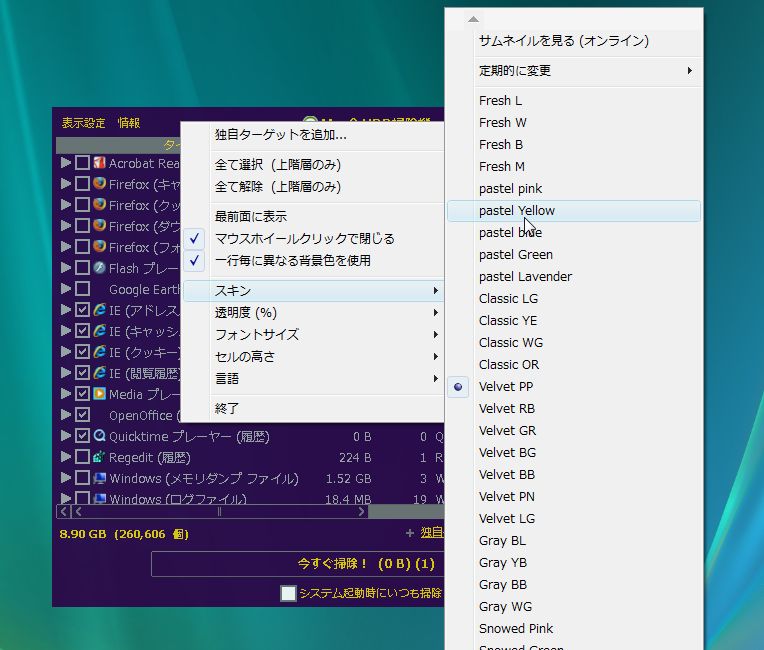This screenshot has height=650, width=764.
Task: Click the Windows memory dump row icon
Action: tap(99, 478)
